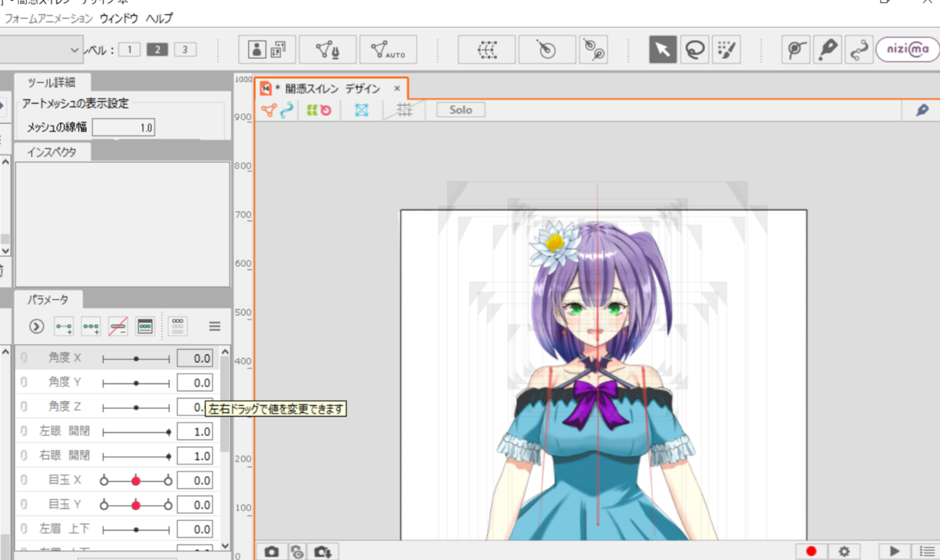Close the 闇憑スイレン デザイン document tab
The image size is (940, 560).
(x=397, y=89)
